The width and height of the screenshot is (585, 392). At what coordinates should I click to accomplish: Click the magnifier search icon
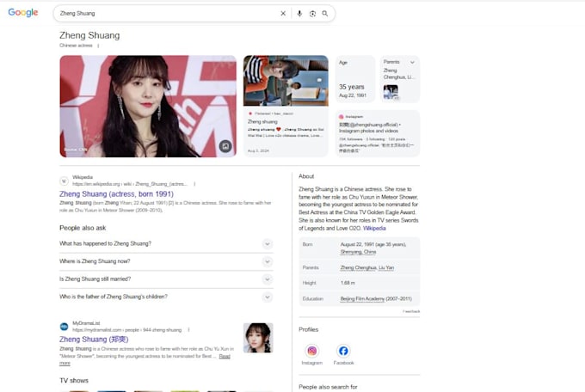[x=325, y=14]
